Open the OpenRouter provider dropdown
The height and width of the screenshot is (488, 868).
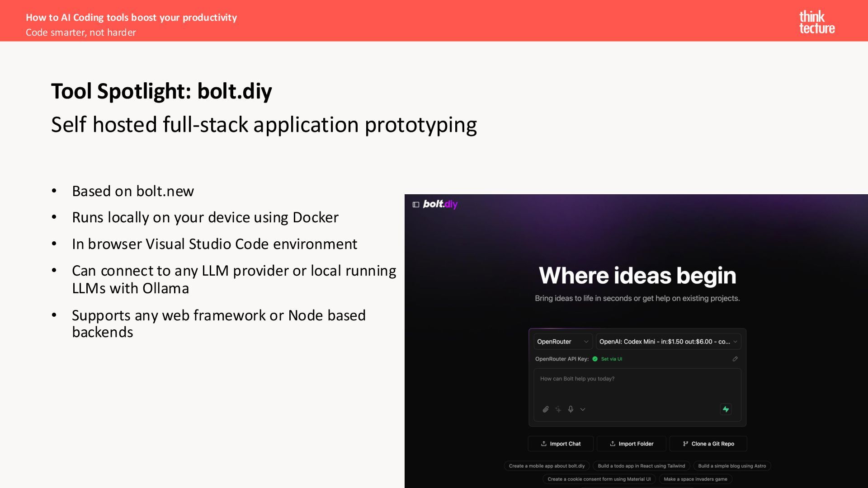coord(562,342)
